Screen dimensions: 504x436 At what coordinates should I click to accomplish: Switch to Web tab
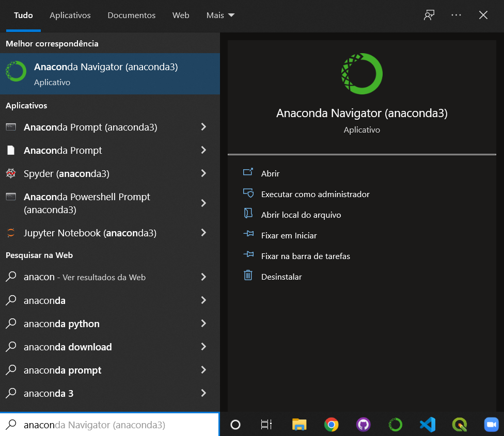pyautogui.click(x=181, y=15)
